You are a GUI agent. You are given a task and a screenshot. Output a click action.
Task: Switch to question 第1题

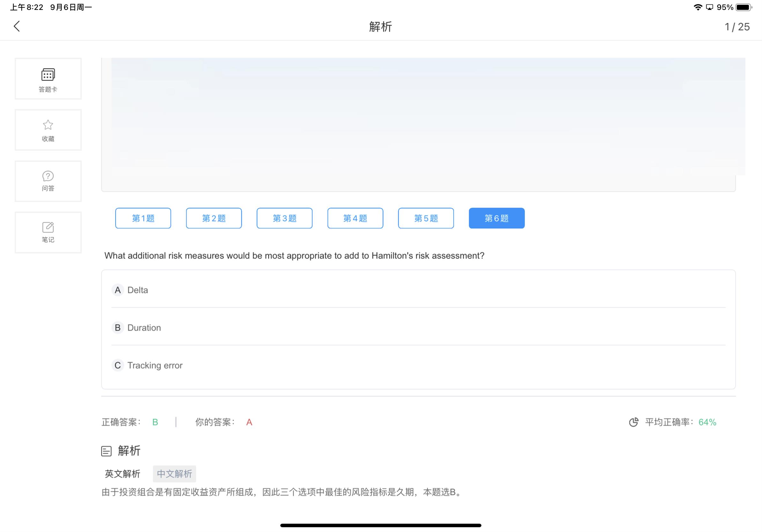coord(143,218)
